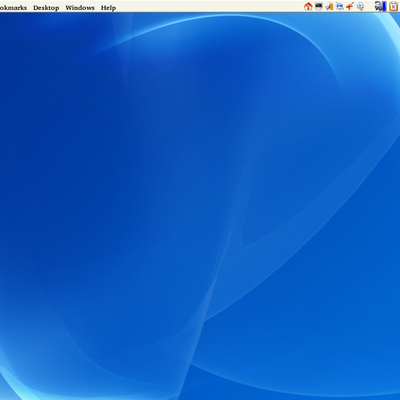
Task: Select the house-shaped home launcher
Action: point(308,6)
